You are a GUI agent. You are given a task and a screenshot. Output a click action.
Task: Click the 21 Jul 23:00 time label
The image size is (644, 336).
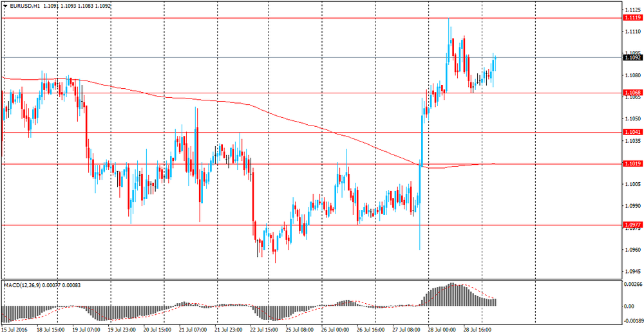click(229, 330)
